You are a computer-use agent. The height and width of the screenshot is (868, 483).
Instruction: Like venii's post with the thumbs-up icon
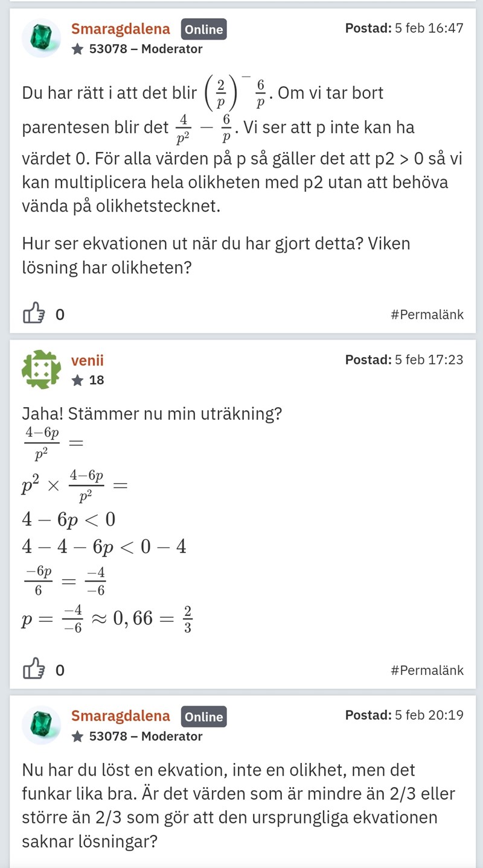[33, 670]
